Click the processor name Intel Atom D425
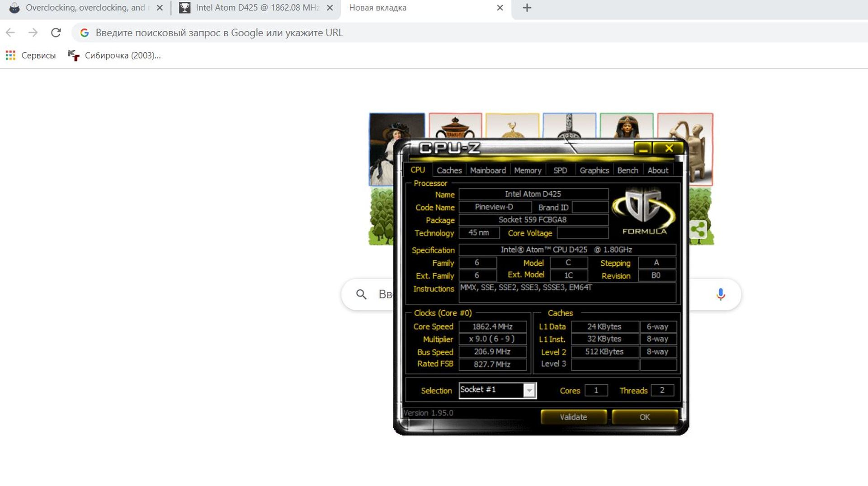Screen dimensions: 868x486 point(533,194)
